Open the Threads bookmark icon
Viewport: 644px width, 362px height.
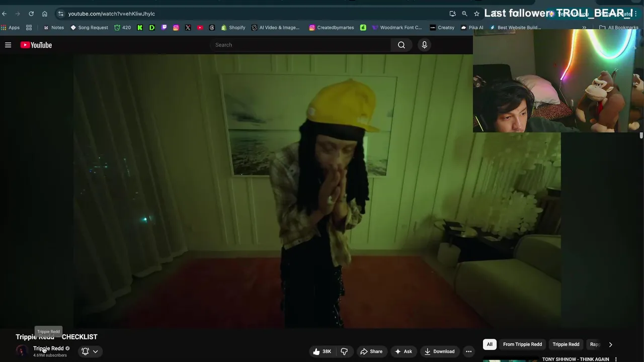pos(212,28)
